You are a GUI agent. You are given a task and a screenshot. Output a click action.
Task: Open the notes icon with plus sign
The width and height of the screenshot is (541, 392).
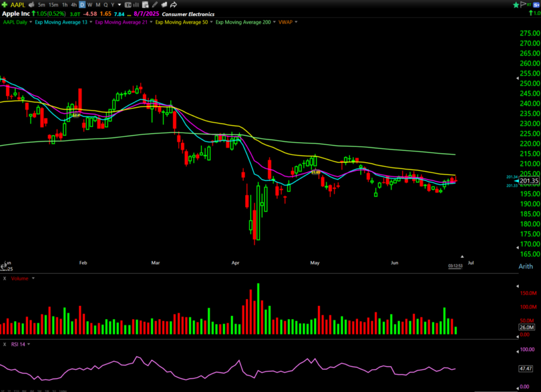(145, 5)
